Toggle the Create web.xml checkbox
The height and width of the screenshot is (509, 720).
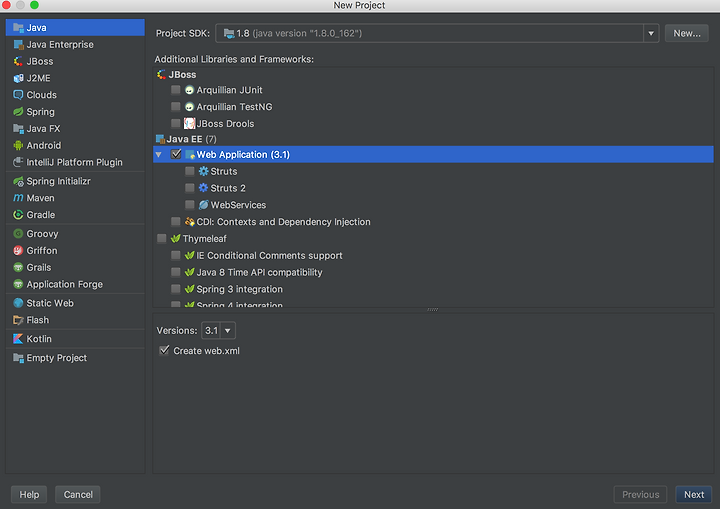[164, 351]
